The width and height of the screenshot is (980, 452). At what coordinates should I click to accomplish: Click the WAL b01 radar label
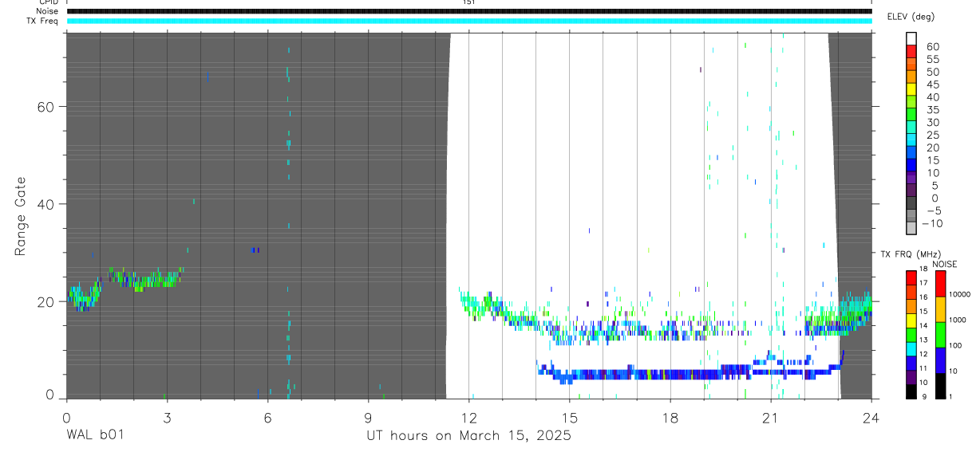94,435
